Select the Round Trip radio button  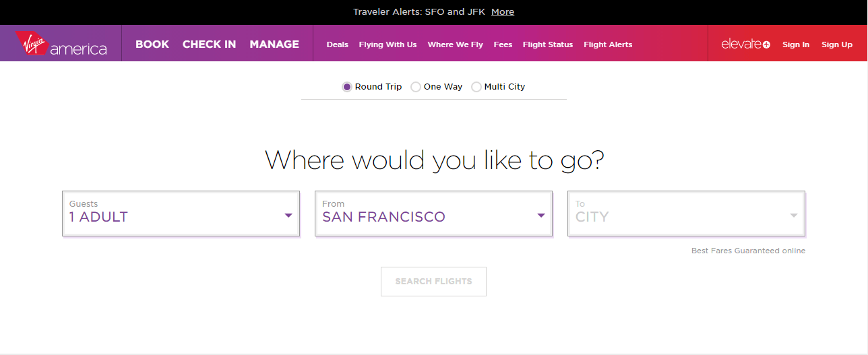click(x=347, y=87)
